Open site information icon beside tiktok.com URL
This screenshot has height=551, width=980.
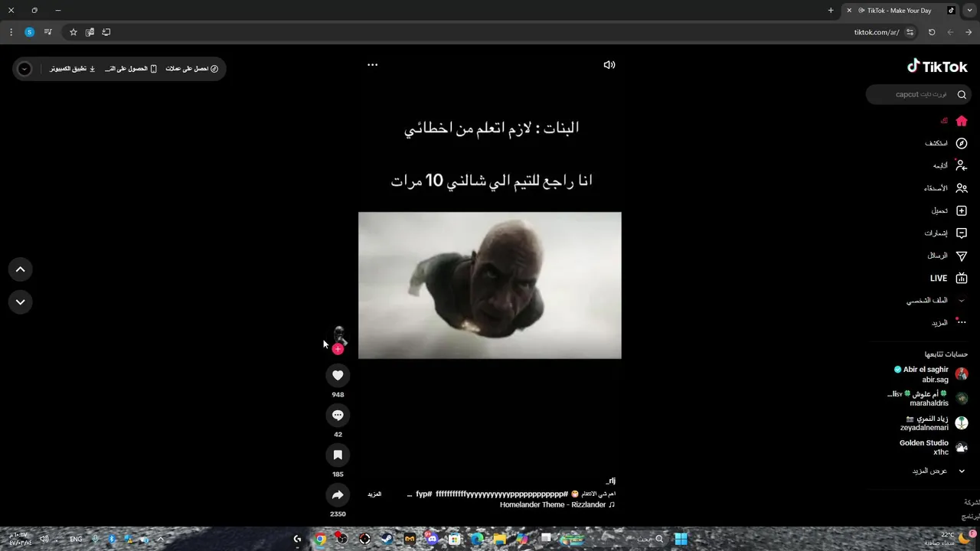click(910, 32)
